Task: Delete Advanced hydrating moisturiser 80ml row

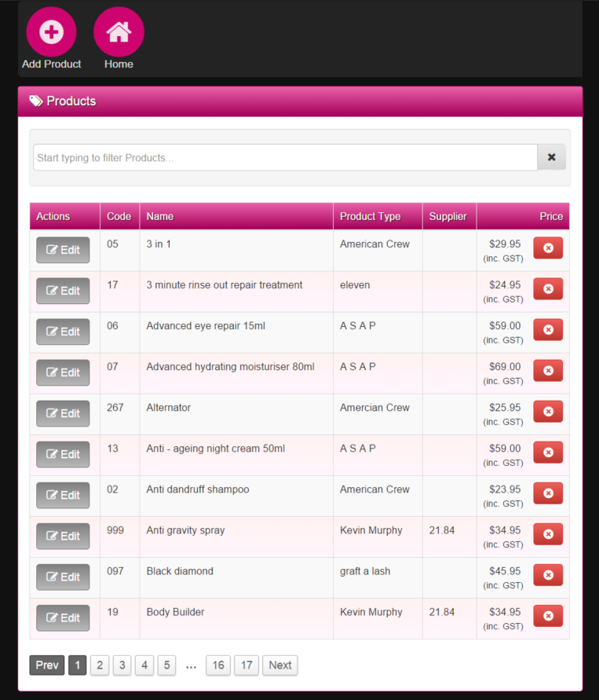Action: tap(548, 371)
